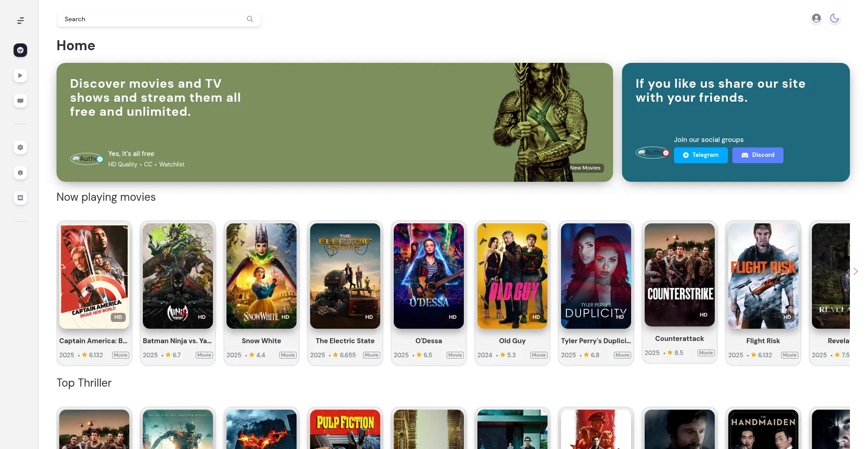Join the Telegram group

coord(701,155)
